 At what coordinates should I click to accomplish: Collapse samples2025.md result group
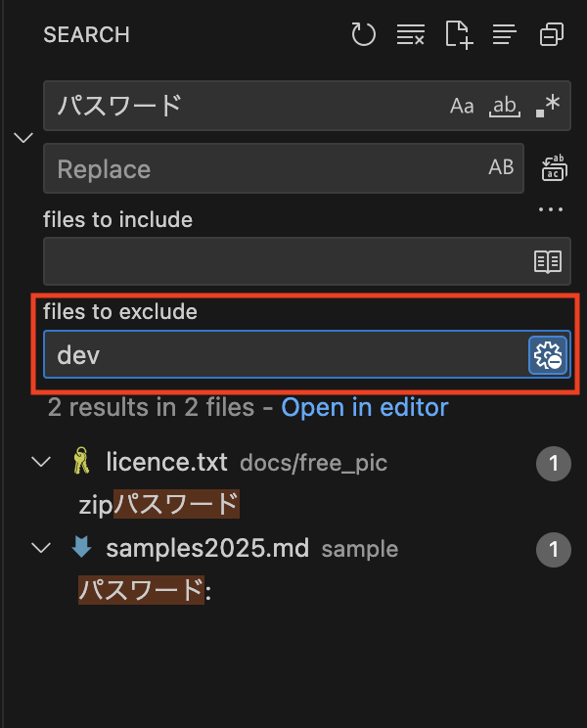coord(41,548)
